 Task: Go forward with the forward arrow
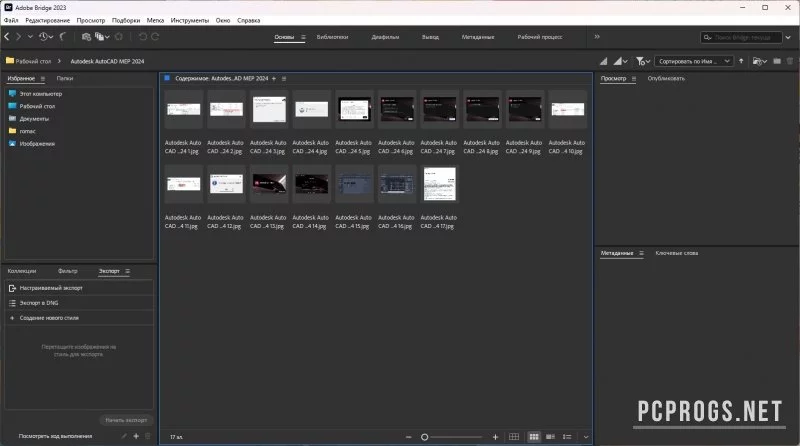pyautogui.click(x=18, y=37)
